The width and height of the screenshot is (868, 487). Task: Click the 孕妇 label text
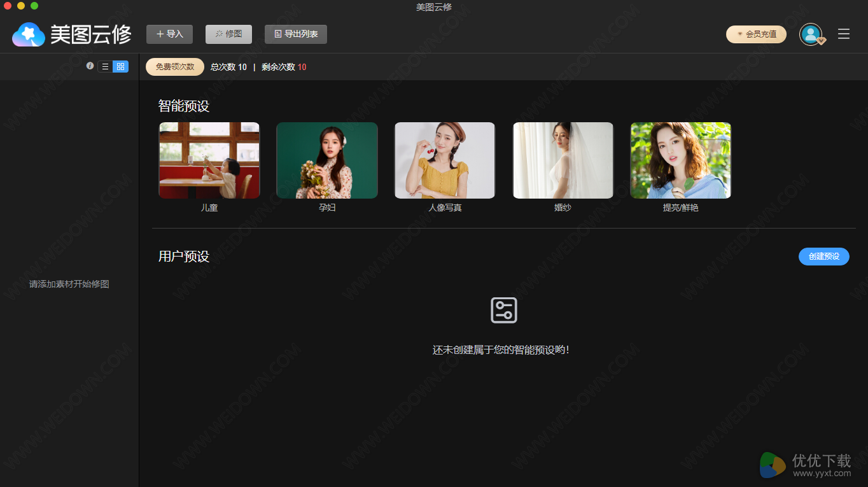pos(327,208)
